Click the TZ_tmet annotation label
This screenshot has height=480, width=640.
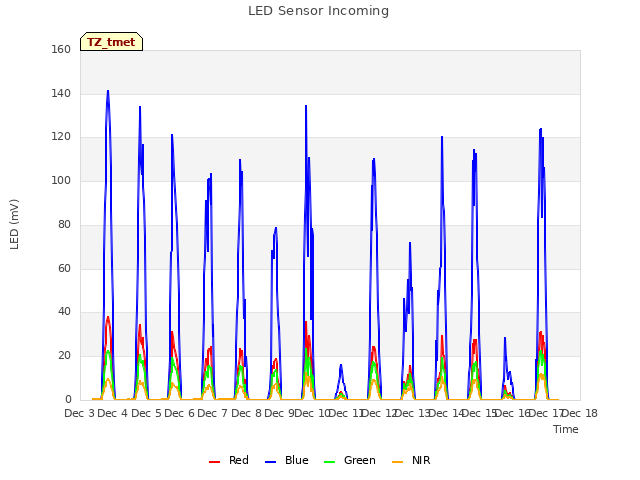coord(111,42)
